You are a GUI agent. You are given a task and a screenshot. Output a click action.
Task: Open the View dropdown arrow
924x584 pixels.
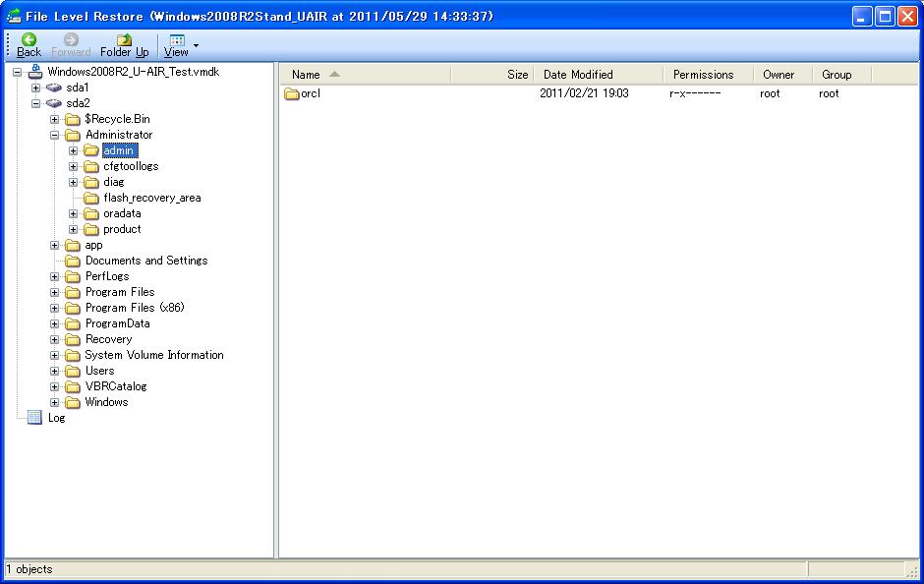point(197,45)
